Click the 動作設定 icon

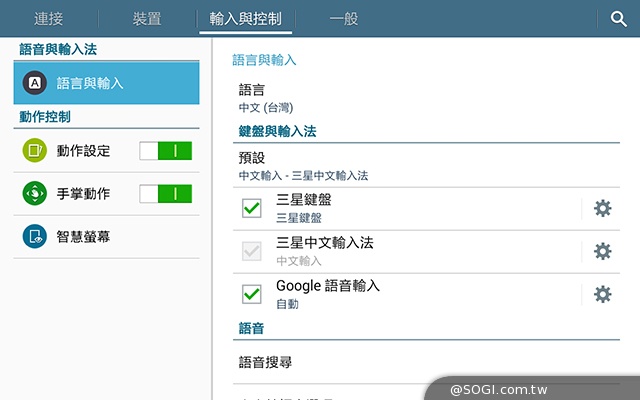click(x=35, y=150)
